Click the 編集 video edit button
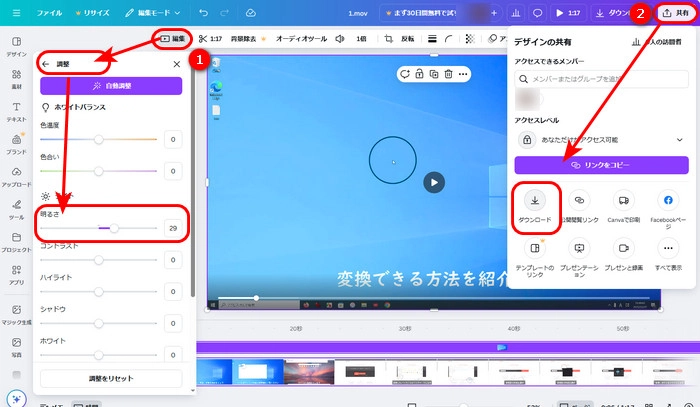 [172, 39]
